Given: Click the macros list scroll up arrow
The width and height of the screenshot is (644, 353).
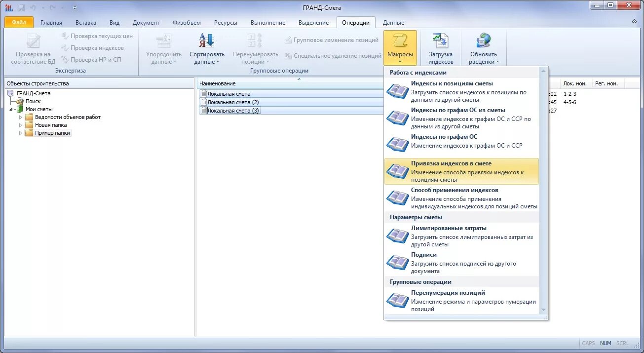Looking at the screenshot, I should pyautogui.click(x=544, y=71).
